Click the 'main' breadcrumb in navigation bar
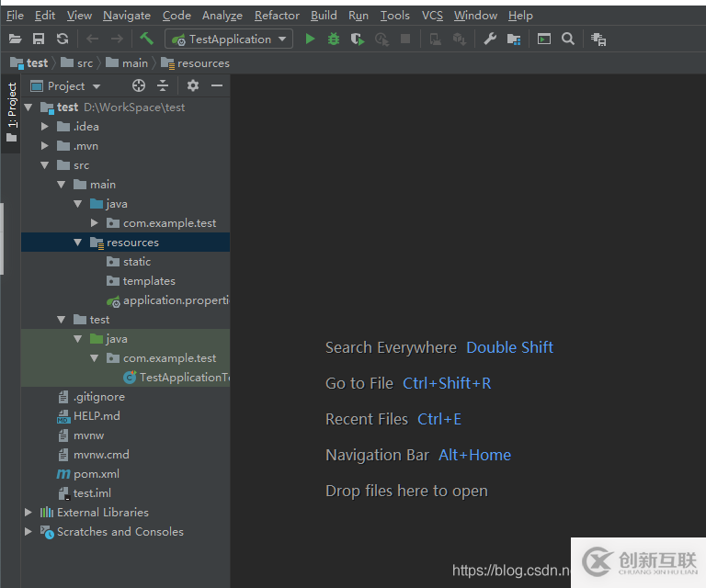 click(134, 63)
